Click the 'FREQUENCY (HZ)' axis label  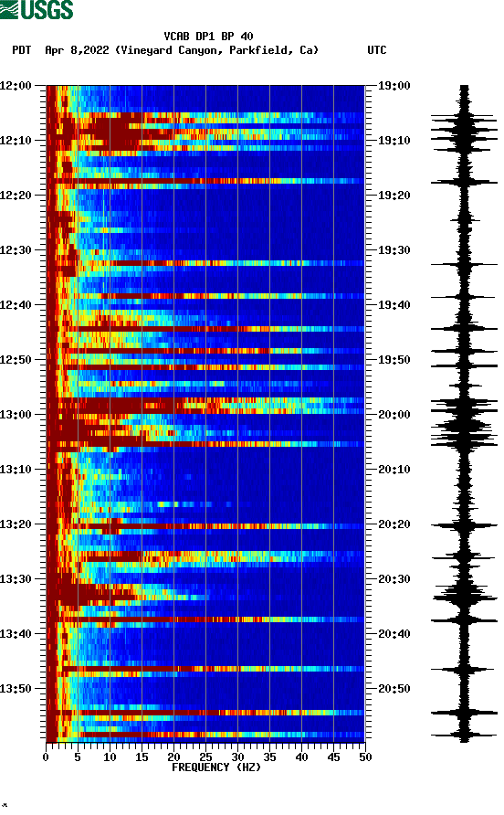(216, 767)
